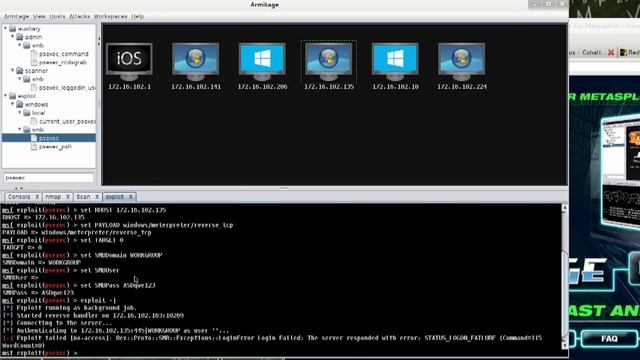This screenshot has height=360, width=640.
Task: Collapse the smb node containing psexec
Action: pyautogui.click(x=19, y=129)
